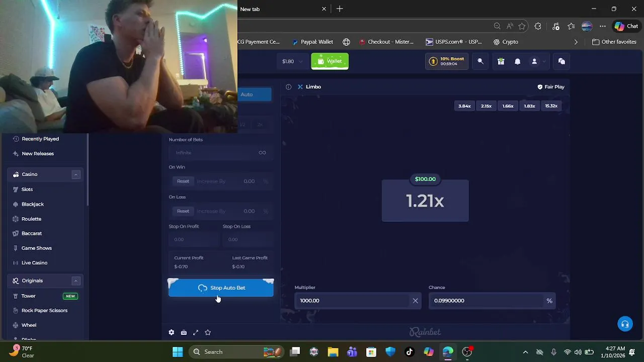
Task: Open Copilot Chat button
Action: pyautogui.click(x=626, y=26)
